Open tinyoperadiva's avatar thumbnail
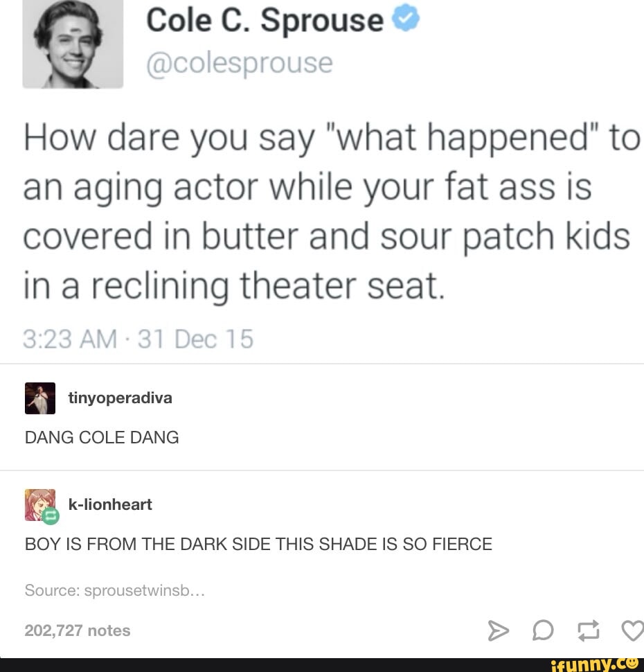This screenshot has width=644, height=672. (40, 398)
